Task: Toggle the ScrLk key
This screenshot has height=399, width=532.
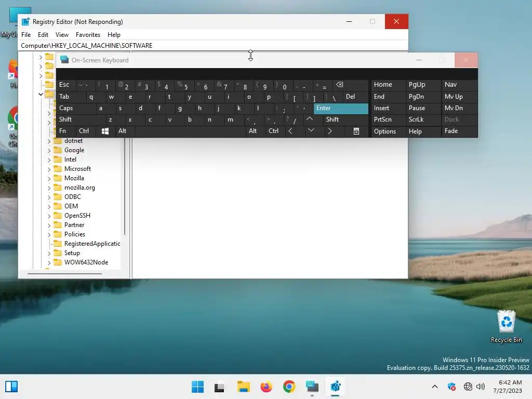Action: [x=423, y=119]
